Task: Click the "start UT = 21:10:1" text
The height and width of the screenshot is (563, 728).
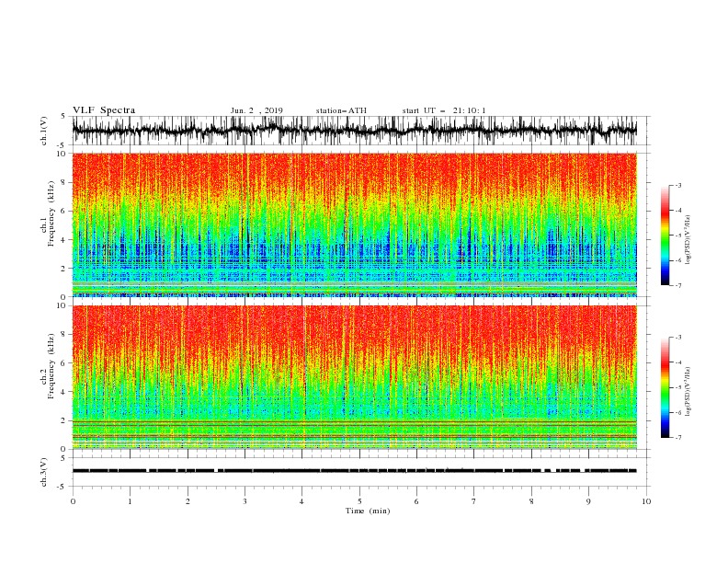Action: point(444,110)
